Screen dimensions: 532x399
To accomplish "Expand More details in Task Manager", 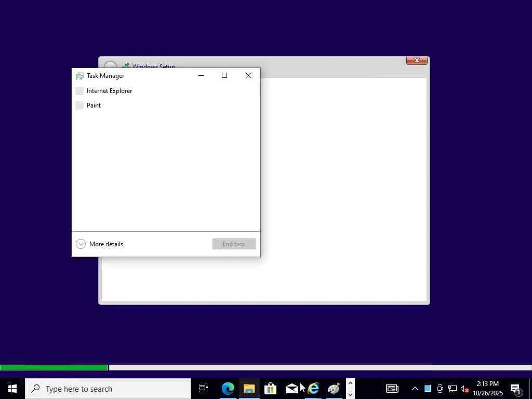I will (99, 244).
